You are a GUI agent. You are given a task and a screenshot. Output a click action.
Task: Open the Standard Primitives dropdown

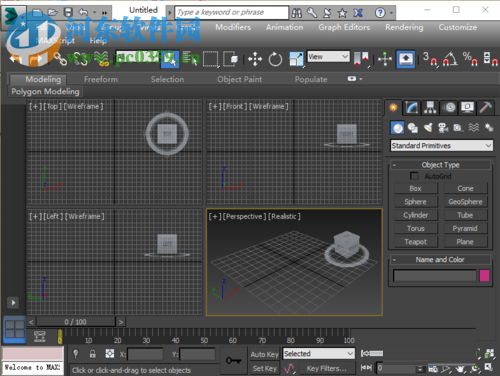(x=442, y=146)
